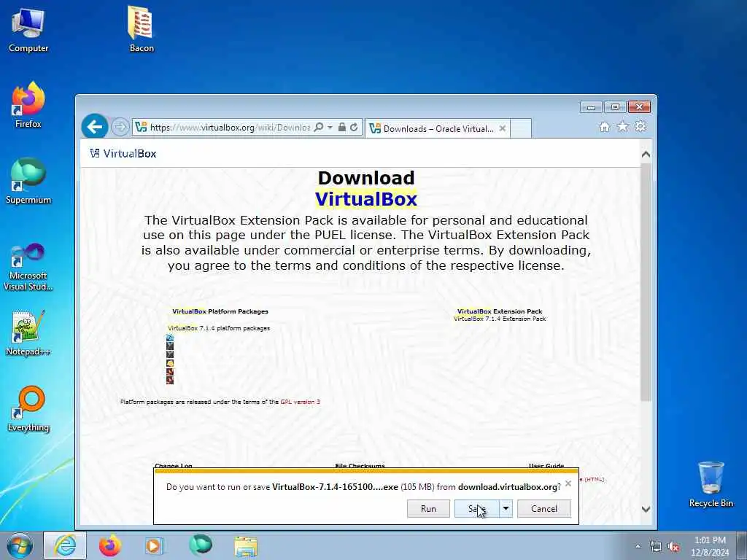Click the page scrollbar up arrow
The height and width of the screenshot is (560, 747).
tap(646, 155)
